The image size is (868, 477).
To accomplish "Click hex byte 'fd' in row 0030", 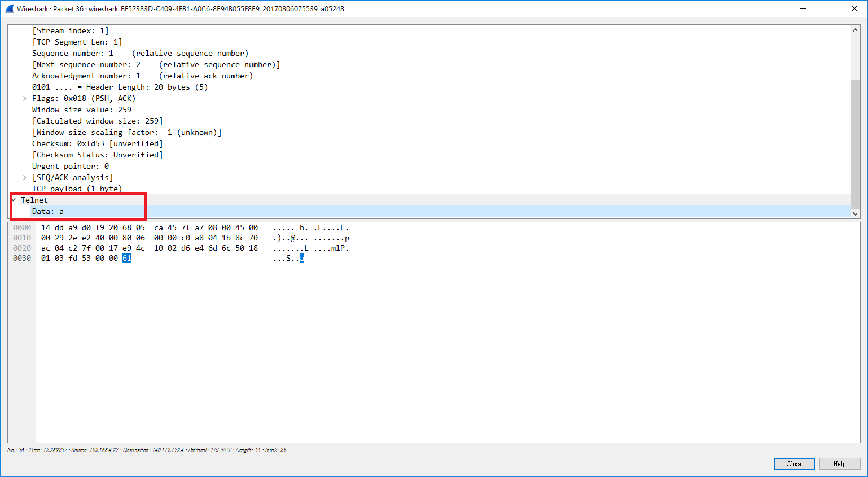I will click(73, 258).
